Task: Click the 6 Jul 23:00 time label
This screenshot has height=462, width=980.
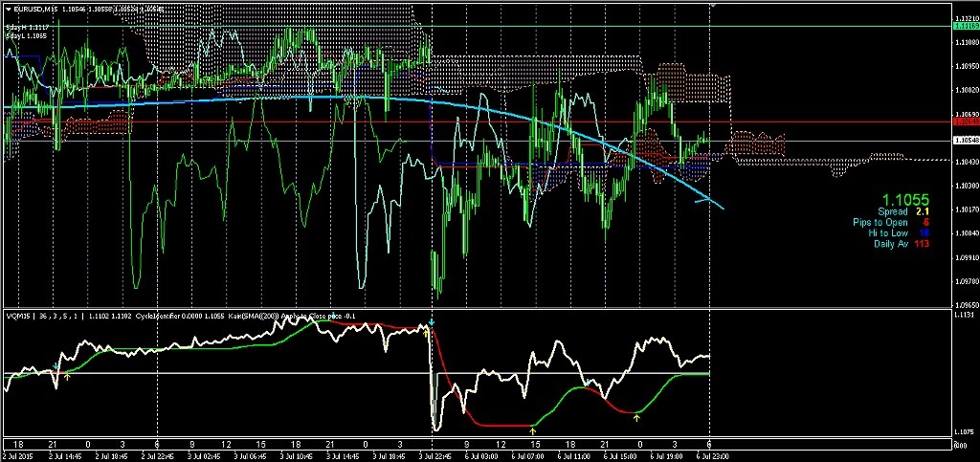Action: pos(712,456)
